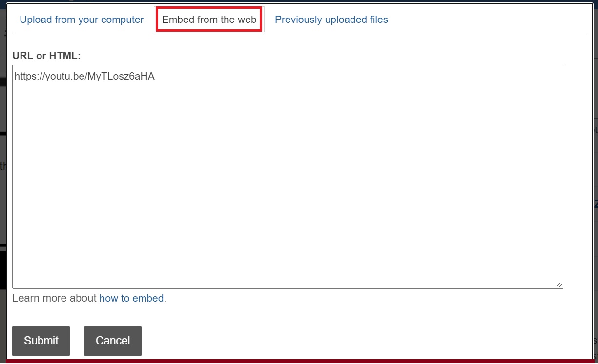Image resolution: width=598 pixels, height=364 pixels.
Task: Open the how to embed link
Action: pyautogui.click(x=132, y=298)
